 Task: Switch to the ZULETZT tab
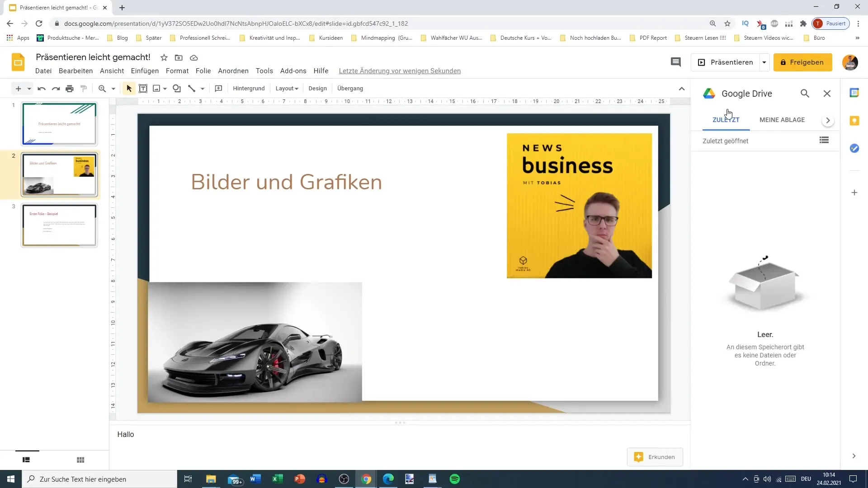726,120
